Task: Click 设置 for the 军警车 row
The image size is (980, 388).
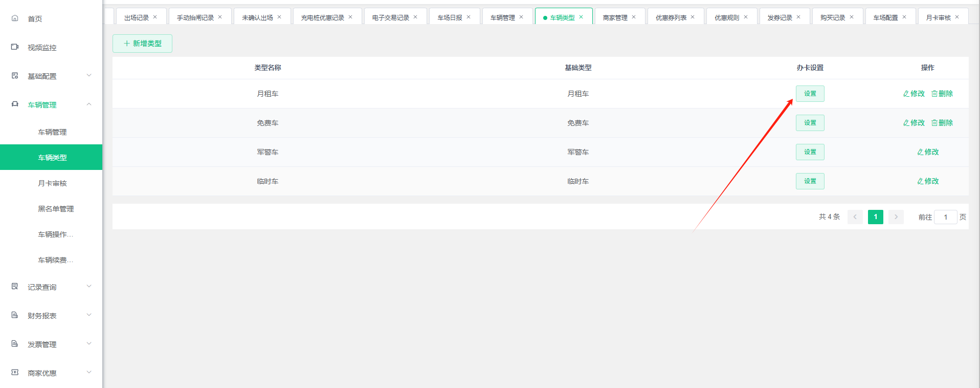Action: click(810, 152)
